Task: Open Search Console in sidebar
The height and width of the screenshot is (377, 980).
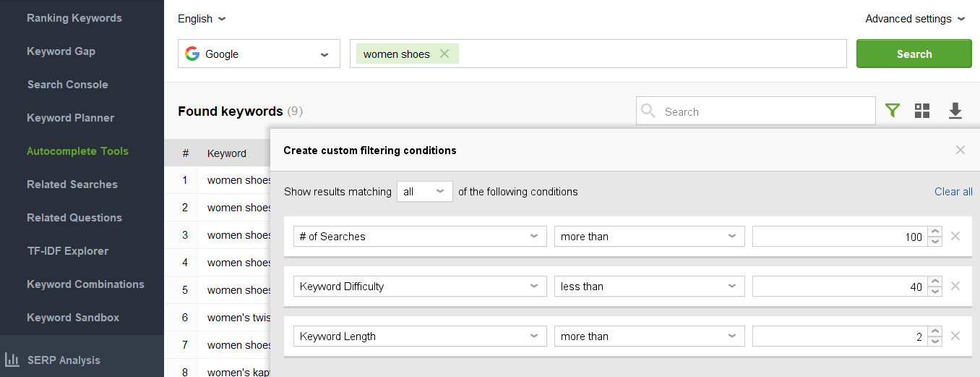Action: click(x=67, y=85)
